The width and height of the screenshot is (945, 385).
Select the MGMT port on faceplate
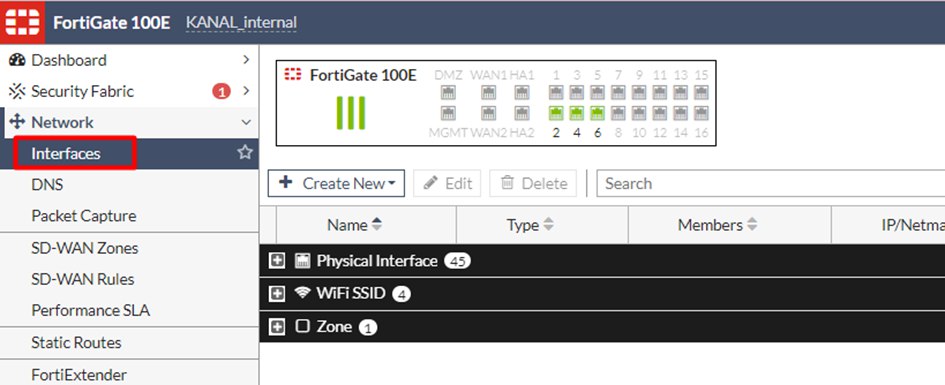448,113
